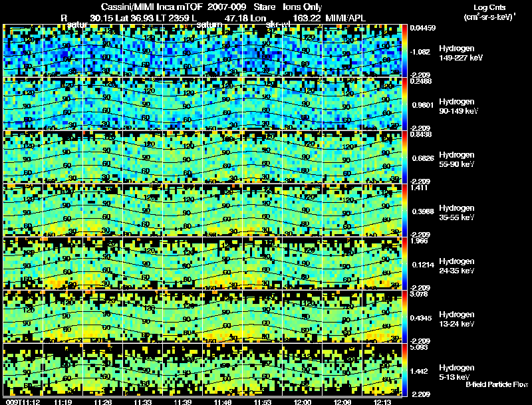Select the L value "47.18"
The width and height of the screenshot is (532, 405).
pyautogui.click(x=237, y=18)
